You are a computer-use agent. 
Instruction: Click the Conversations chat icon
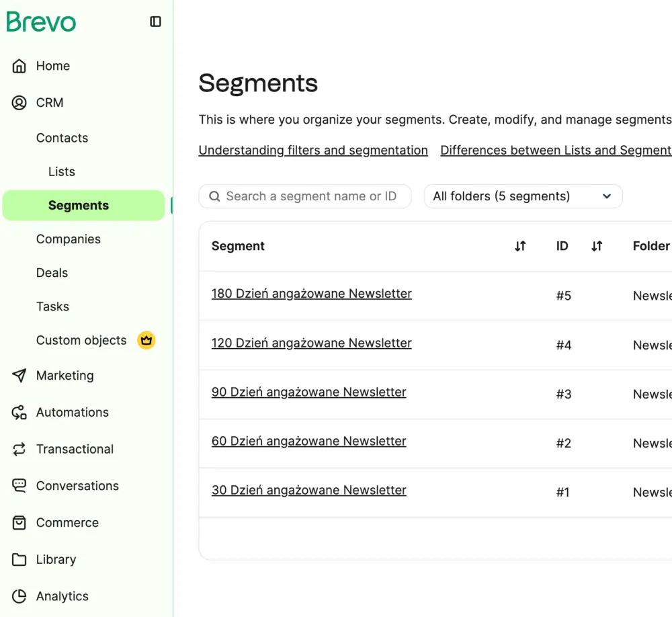tap(19, 486)
